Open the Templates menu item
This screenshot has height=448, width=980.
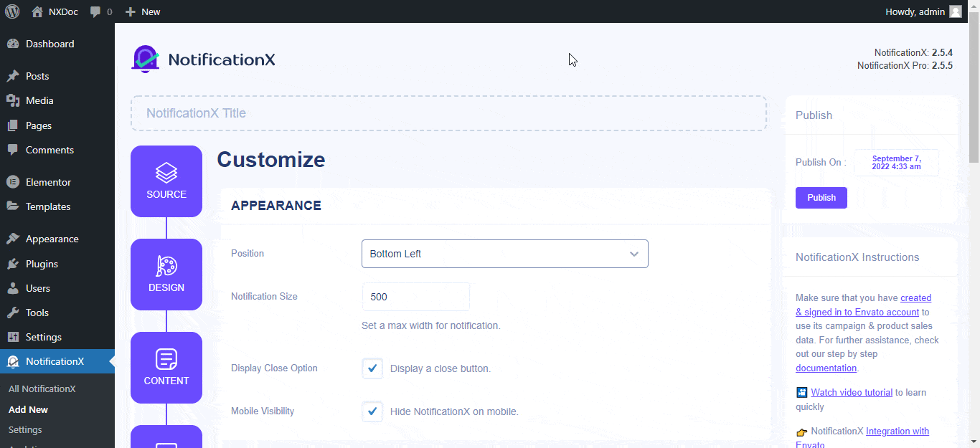coord(57,206)
